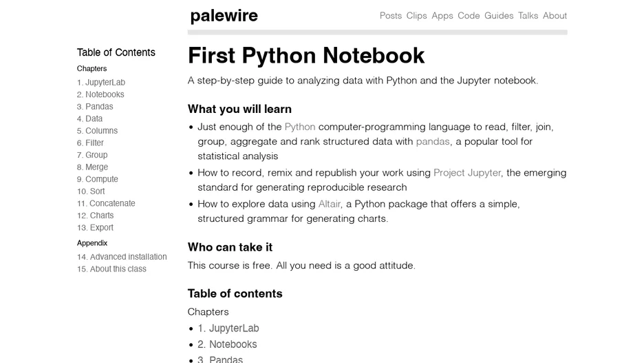Open sidebar chapter 1. JupyterLab
644x363 pixels.
tap(101, 82)
